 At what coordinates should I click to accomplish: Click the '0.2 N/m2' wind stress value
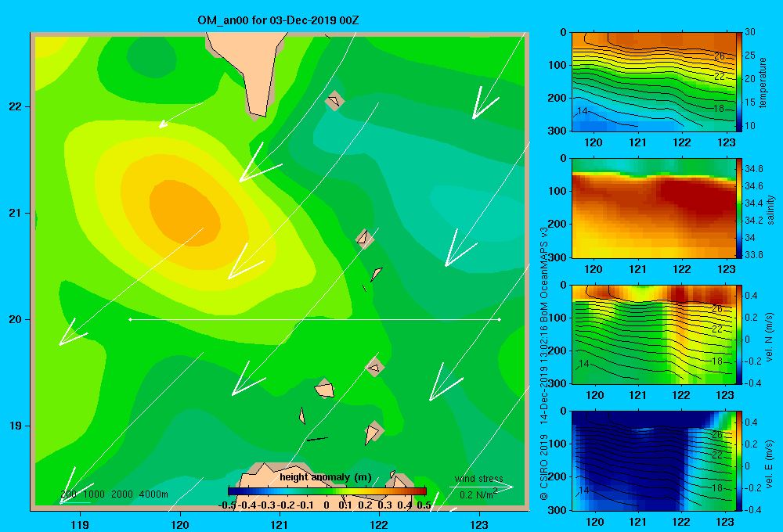478,494
